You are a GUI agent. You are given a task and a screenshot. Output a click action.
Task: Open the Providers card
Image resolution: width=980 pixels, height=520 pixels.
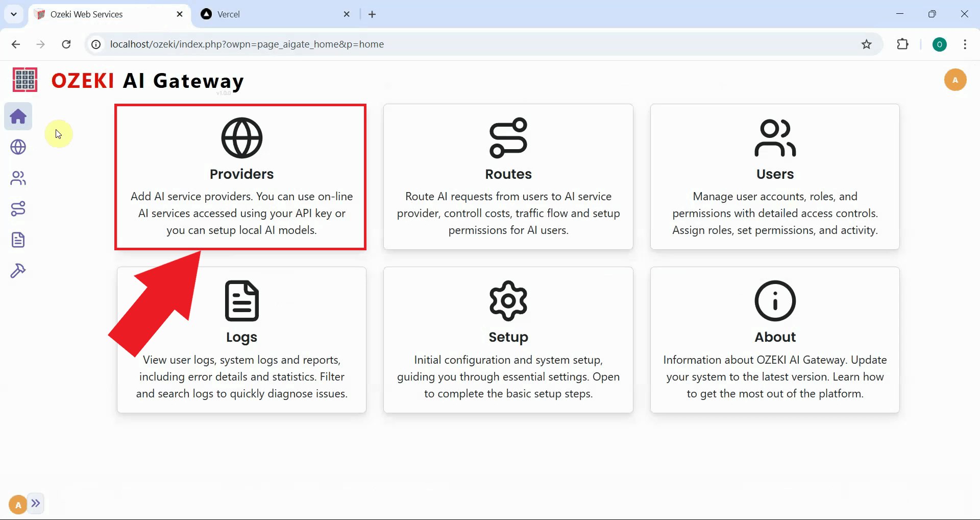coord(240,177)
